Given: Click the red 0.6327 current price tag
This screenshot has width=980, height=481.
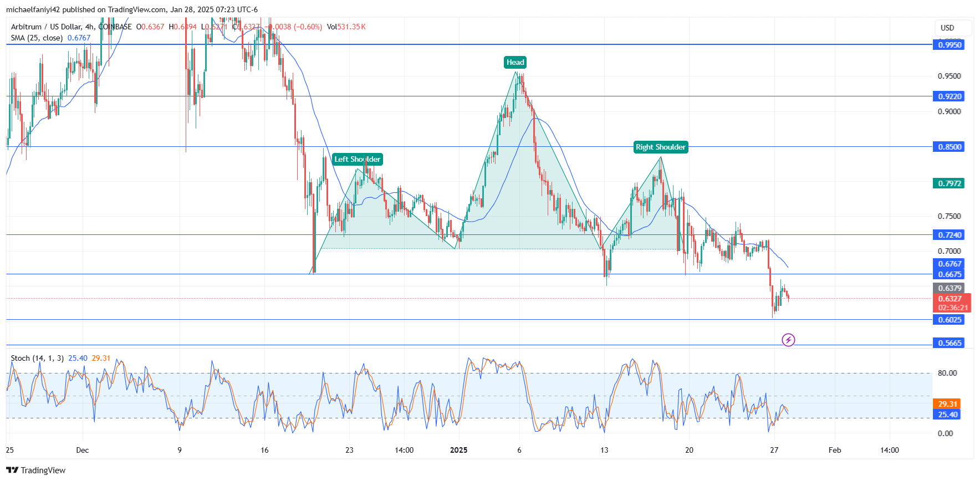Looking at the screenshot, I should point(952,299).
